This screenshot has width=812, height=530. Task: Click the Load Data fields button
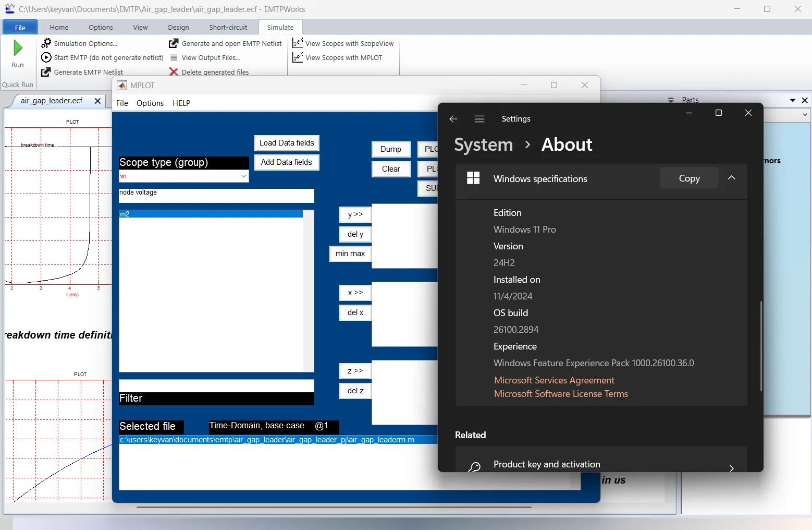[287, 143]
